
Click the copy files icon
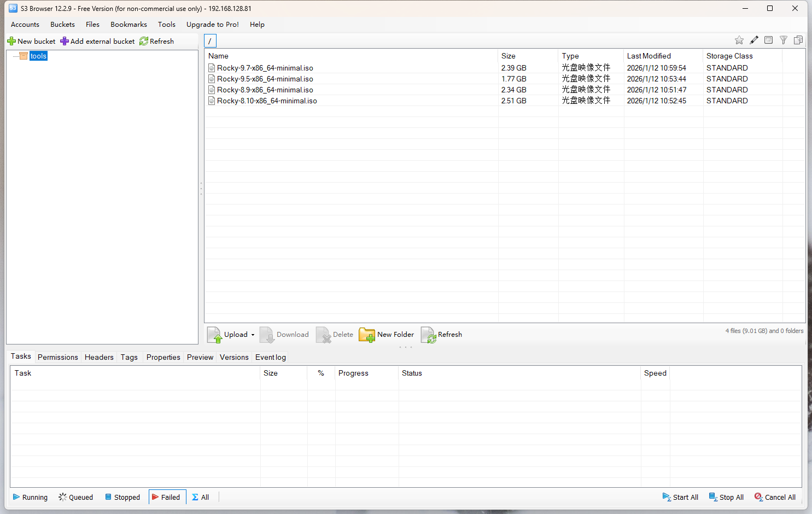point(798,40)
